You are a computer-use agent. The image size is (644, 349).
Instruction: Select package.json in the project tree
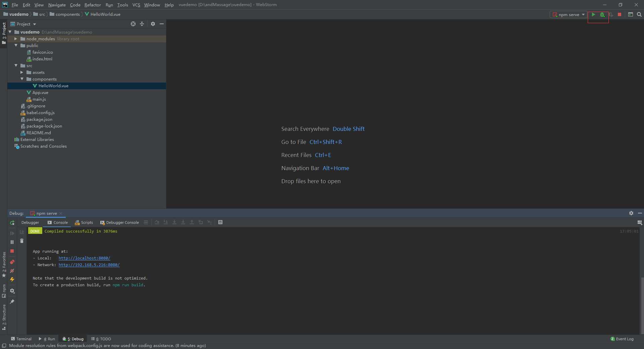[39, 119]
